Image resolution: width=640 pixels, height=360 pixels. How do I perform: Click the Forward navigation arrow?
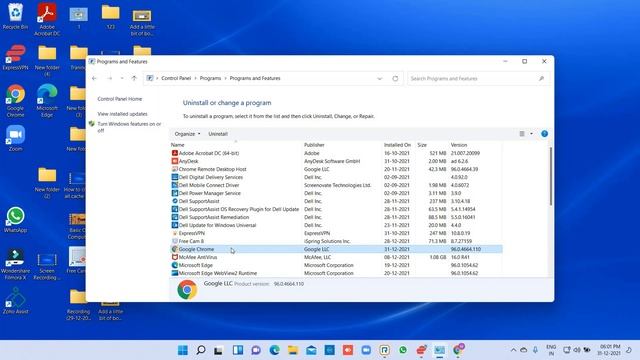[x=109, y=78]
